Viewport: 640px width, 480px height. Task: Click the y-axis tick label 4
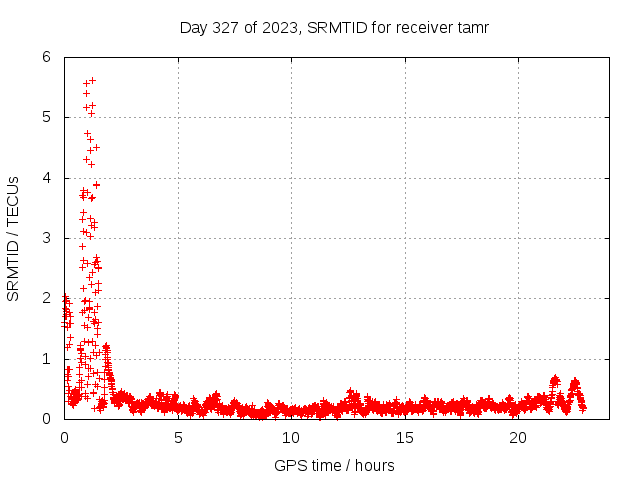pyautogui.click(x=46, y=178)
